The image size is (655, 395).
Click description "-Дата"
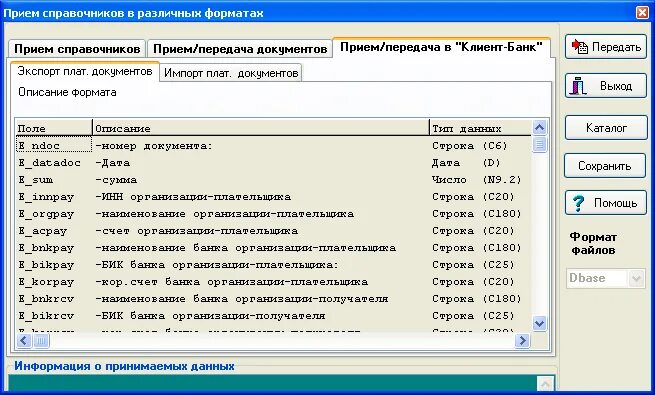click(113, 163)
